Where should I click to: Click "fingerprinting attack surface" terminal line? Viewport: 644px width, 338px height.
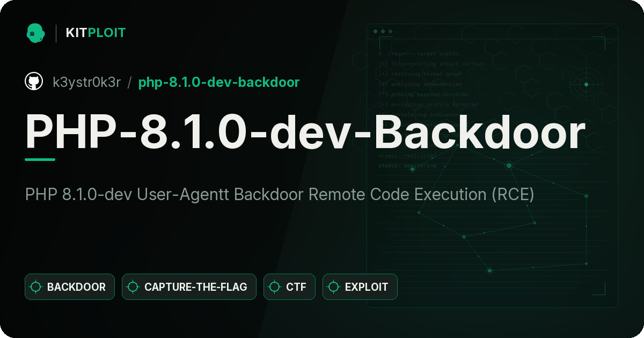[431, 64]
